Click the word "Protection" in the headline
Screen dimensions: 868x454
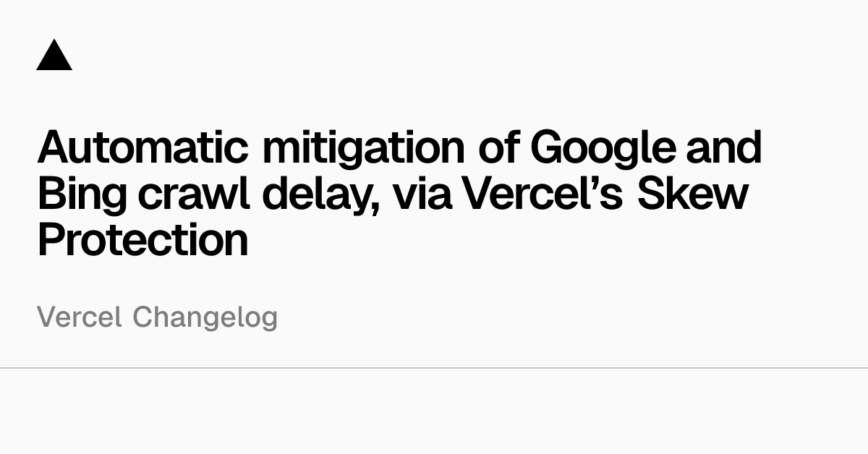point(142,240)
